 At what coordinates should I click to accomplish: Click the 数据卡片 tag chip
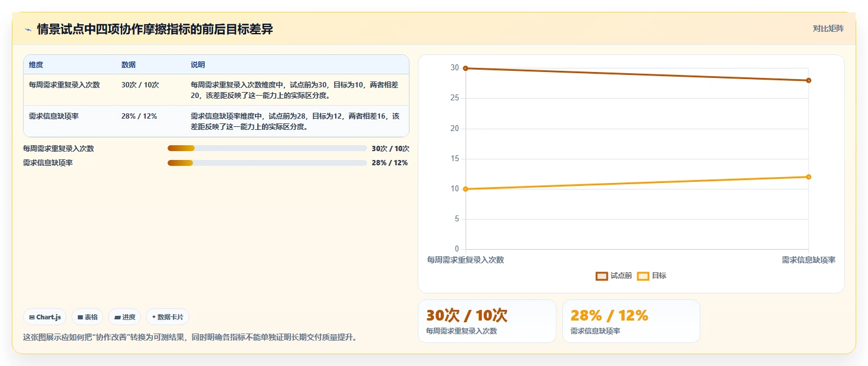point(168,317)
